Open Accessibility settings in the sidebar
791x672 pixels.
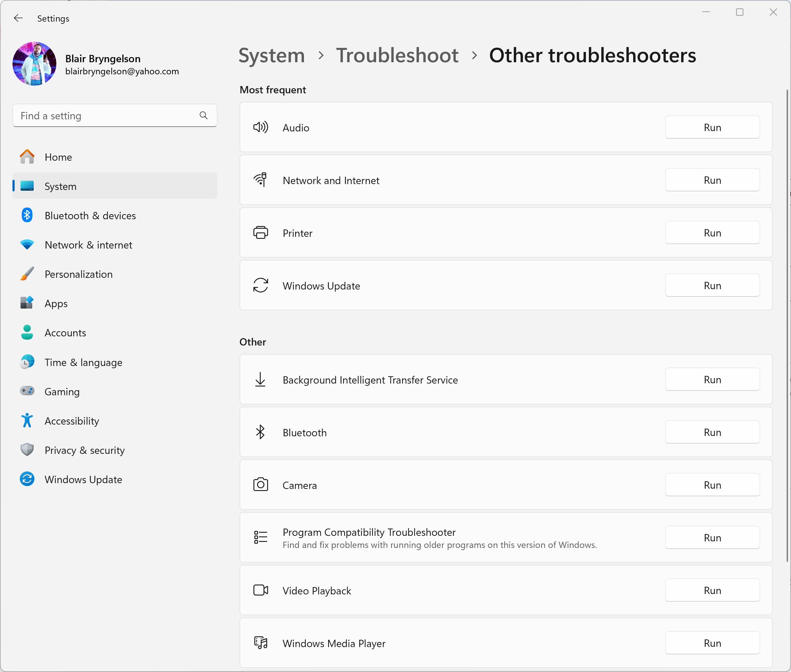point(72,421)
